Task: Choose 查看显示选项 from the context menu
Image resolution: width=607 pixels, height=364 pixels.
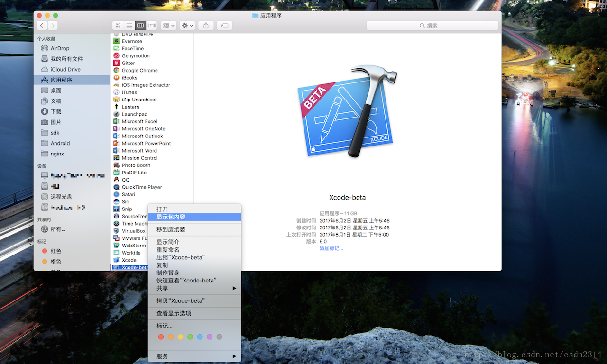Action: pos(194,313)
